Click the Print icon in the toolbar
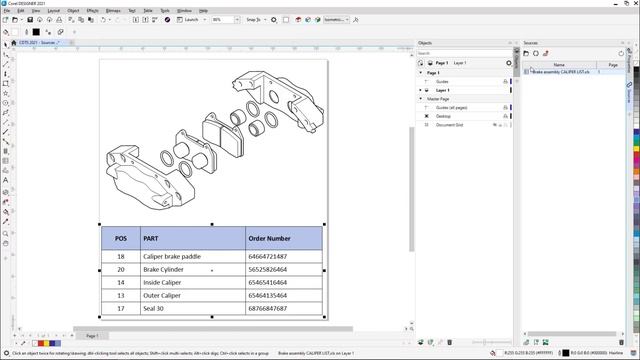 click(x=59, y=20)
